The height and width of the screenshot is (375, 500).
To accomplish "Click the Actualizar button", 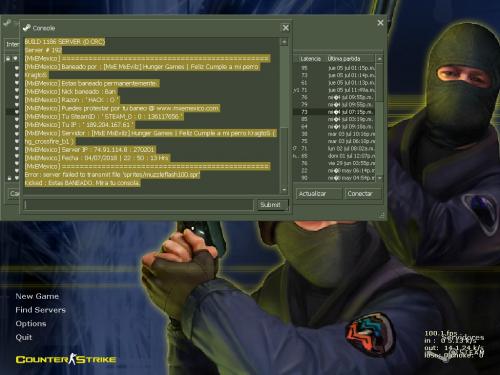I will 319,194.
